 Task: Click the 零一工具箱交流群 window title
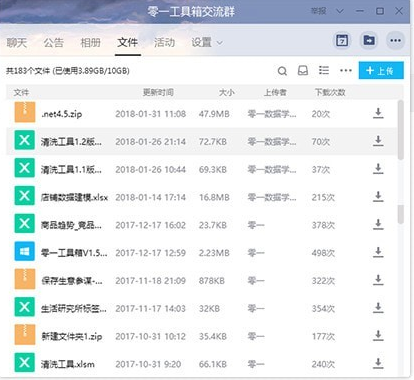[x=191, y=11]
